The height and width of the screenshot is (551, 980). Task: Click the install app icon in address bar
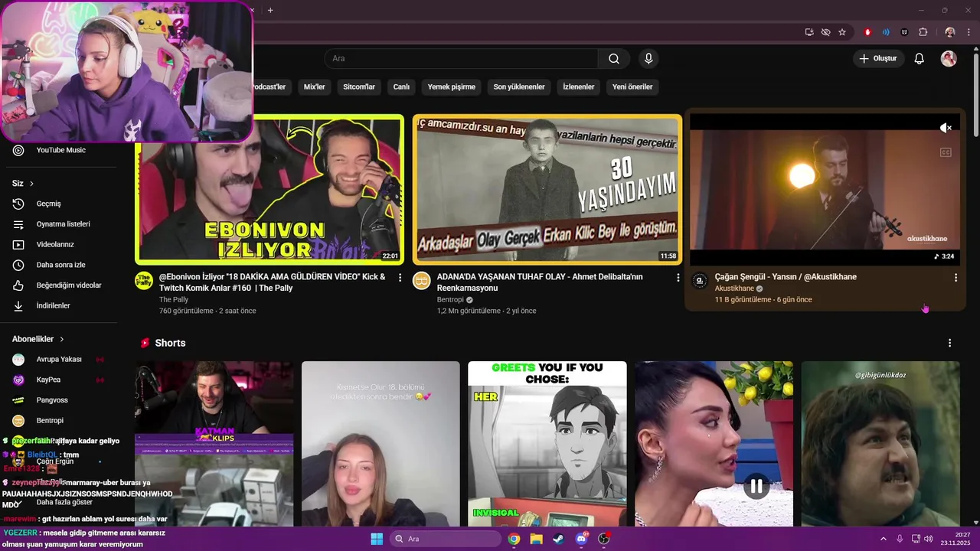pyautogui.click(x=809, y=32)
